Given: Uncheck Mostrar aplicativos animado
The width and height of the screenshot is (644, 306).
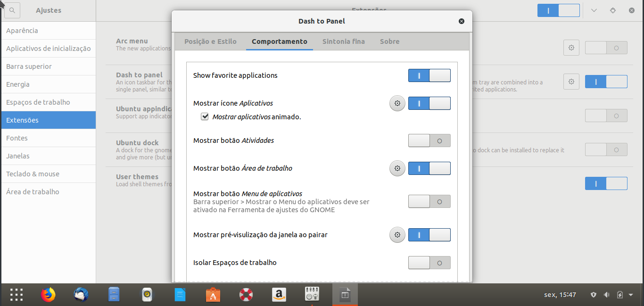Looking at the screenshot, I should click(x=205, y=116).
